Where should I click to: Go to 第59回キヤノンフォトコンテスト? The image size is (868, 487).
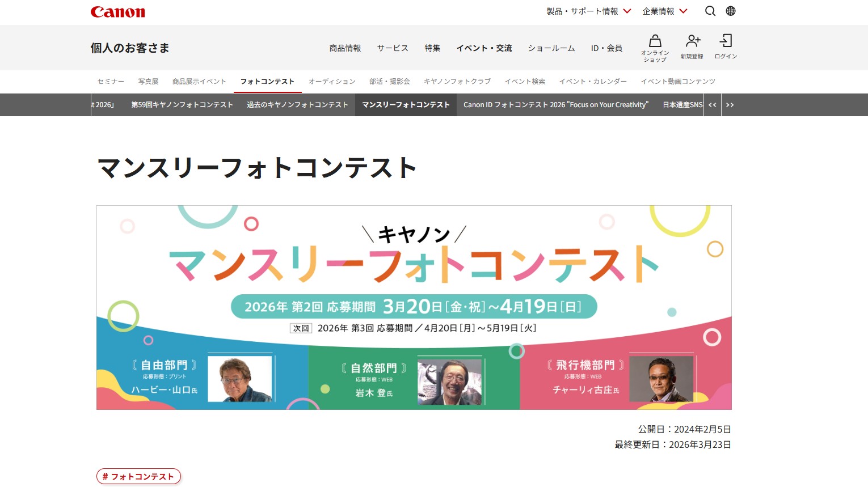[182, 105]
